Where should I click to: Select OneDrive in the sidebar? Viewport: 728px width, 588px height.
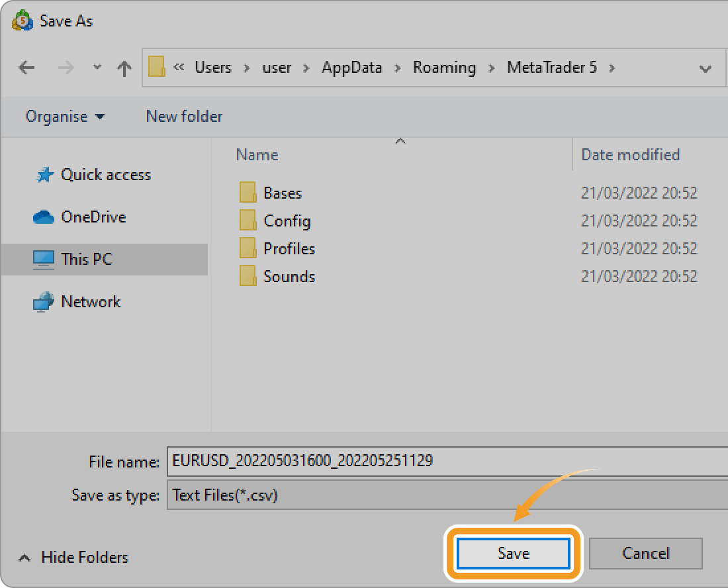pyautogui.click(x=93, y=217)
